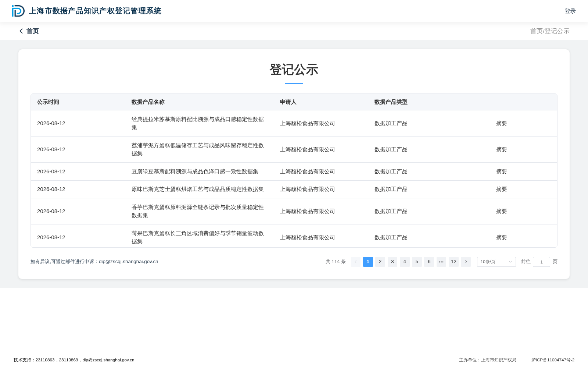Click product name 豆腐绿豆慕斯配料溯源 dataset

tap(195, 171)
